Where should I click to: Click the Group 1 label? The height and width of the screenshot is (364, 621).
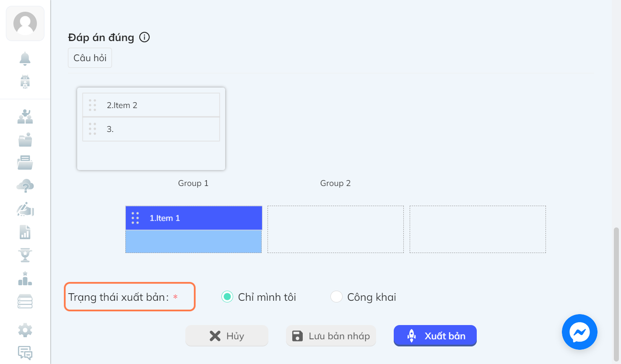[x=193, y=183]
